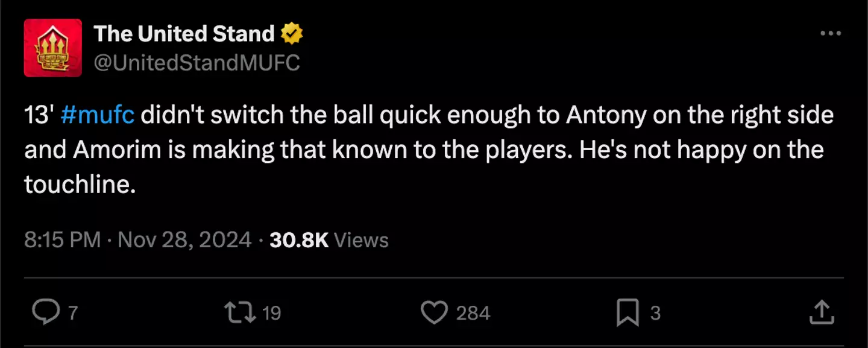Click the reply count number 7
Screen dimensions: 868x348
pos(73,313)
